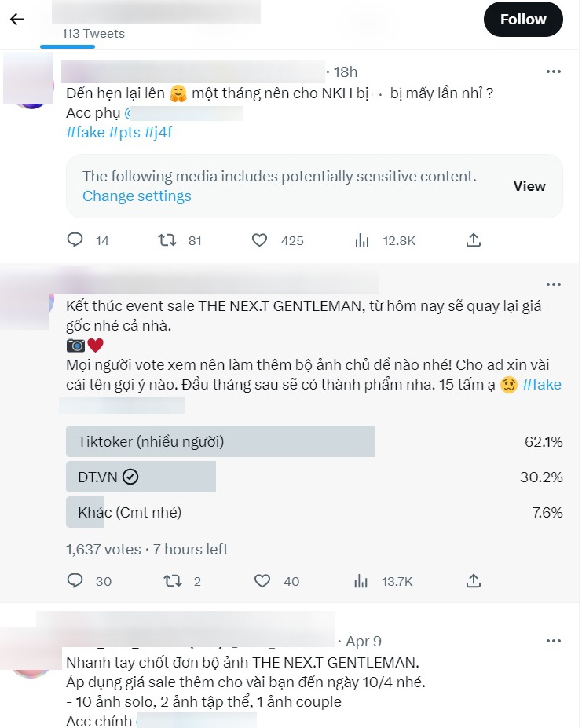This screenshot has height=728, width=582.
Task: Click the reply icon on the first tweet
Action: coord(75,240)
